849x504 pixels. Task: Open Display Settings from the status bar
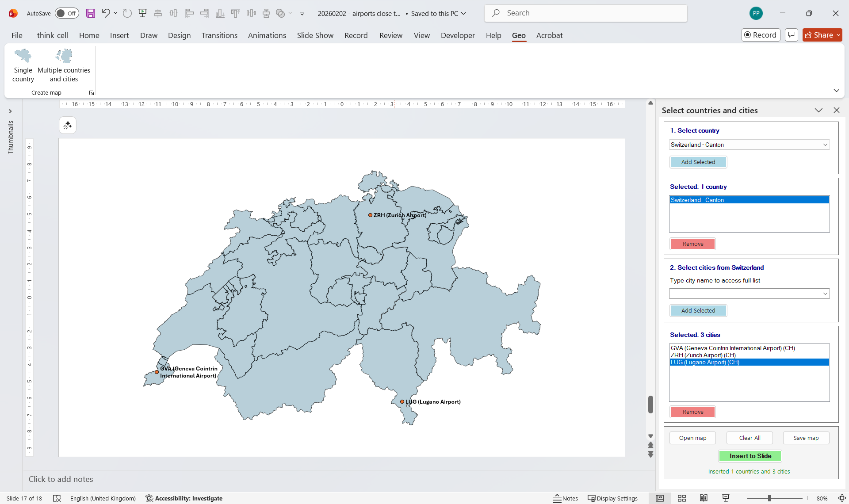point(612,498)
